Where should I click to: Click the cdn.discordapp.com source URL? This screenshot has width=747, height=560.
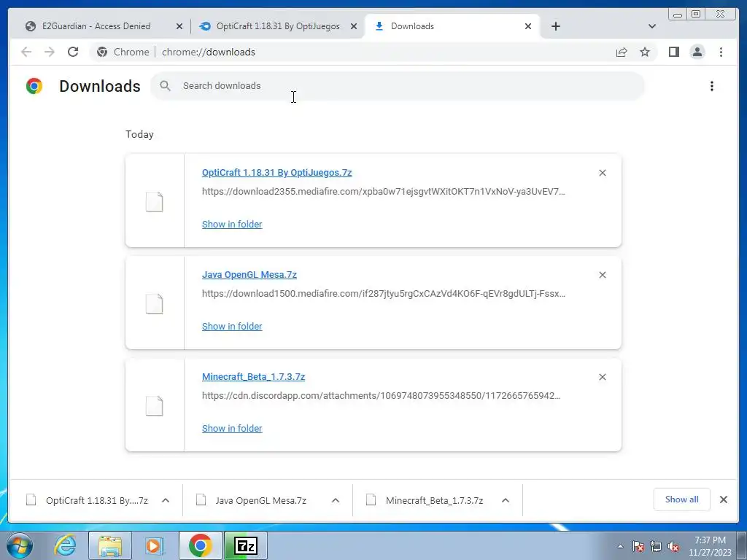point(381,396)
